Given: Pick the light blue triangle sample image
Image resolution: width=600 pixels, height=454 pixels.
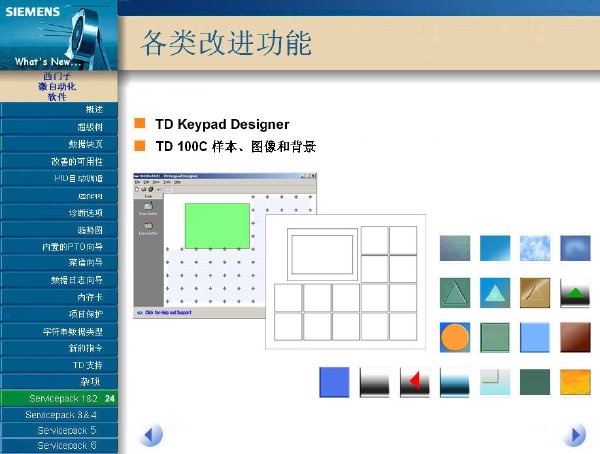Looking at the screenshot, I should tap(495, 293).
